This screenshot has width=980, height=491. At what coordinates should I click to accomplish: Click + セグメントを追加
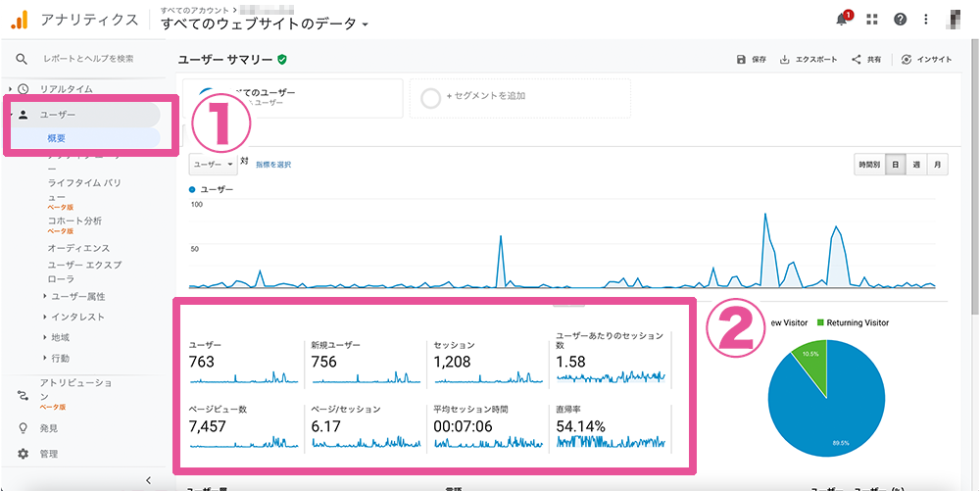click(520, 98)
